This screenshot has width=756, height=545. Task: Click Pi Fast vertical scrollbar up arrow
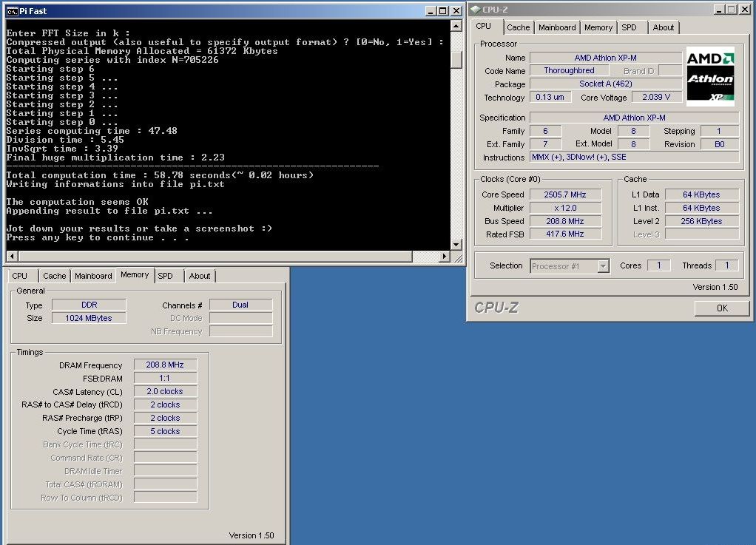(x=456, y=26)
